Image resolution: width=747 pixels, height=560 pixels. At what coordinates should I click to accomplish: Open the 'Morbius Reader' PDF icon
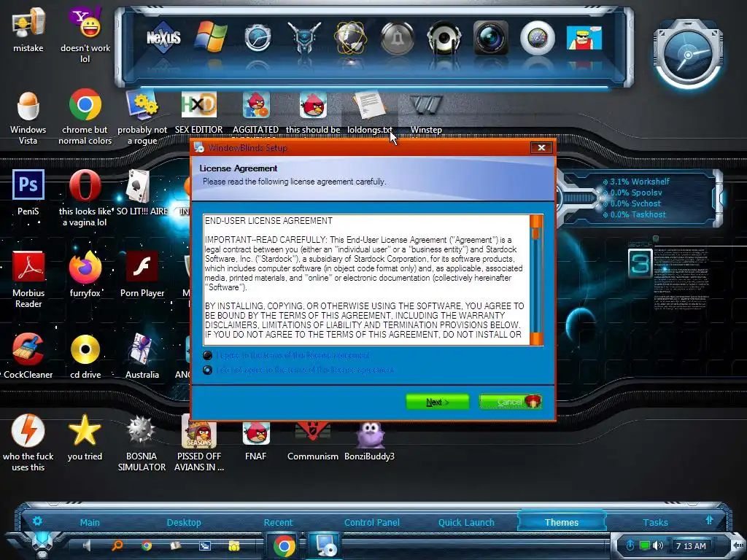28,279
